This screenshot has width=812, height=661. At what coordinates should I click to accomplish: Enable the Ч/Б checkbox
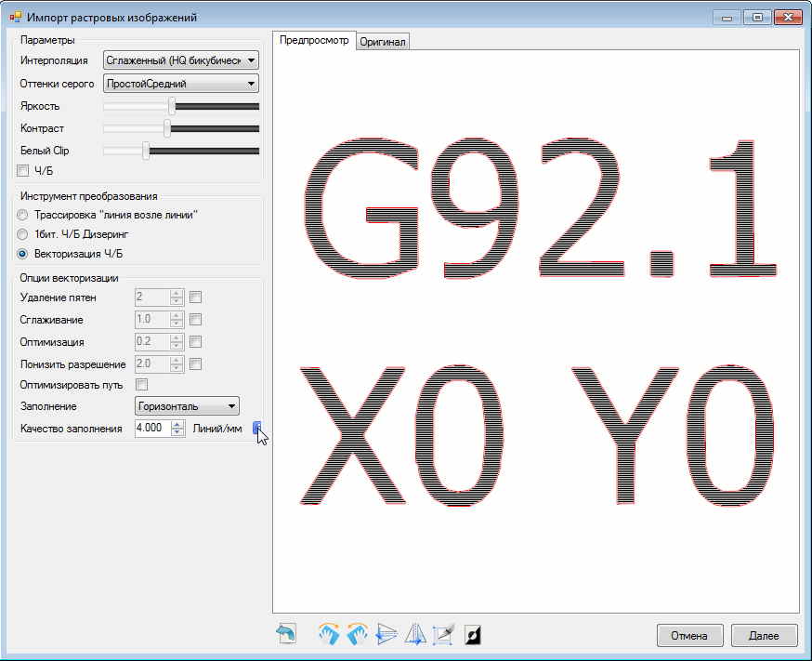click(23, 170)
